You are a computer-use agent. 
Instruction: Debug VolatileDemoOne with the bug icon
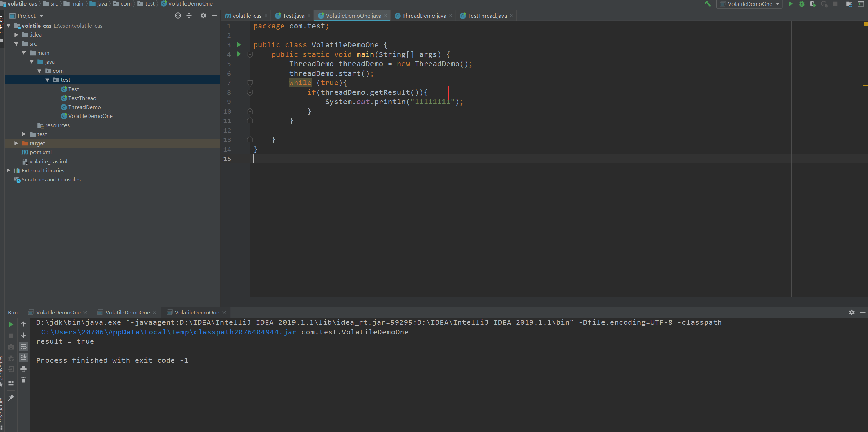pos(802,4)
